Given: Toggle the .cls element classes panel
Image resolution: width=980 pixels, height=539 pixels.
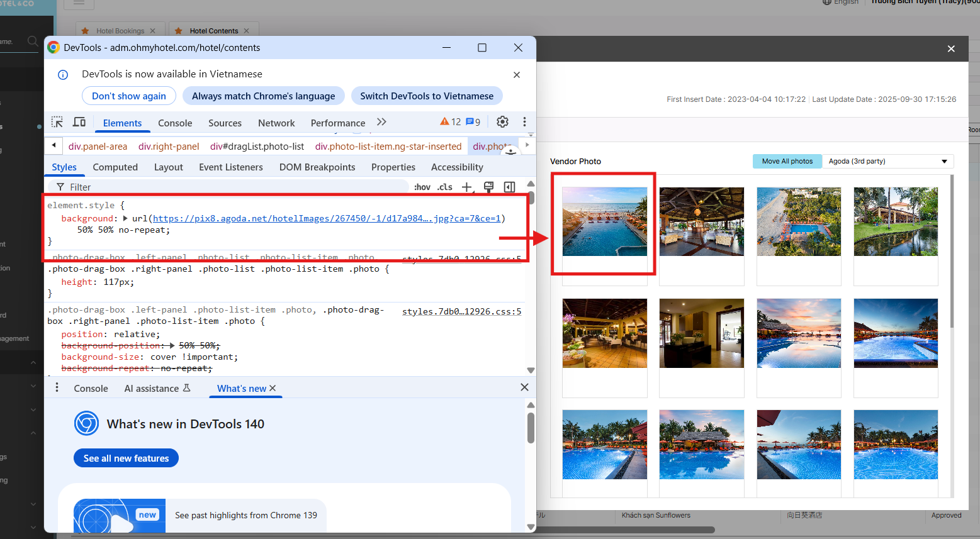Looking at the screenshot, I should click(x=445, y=187).
